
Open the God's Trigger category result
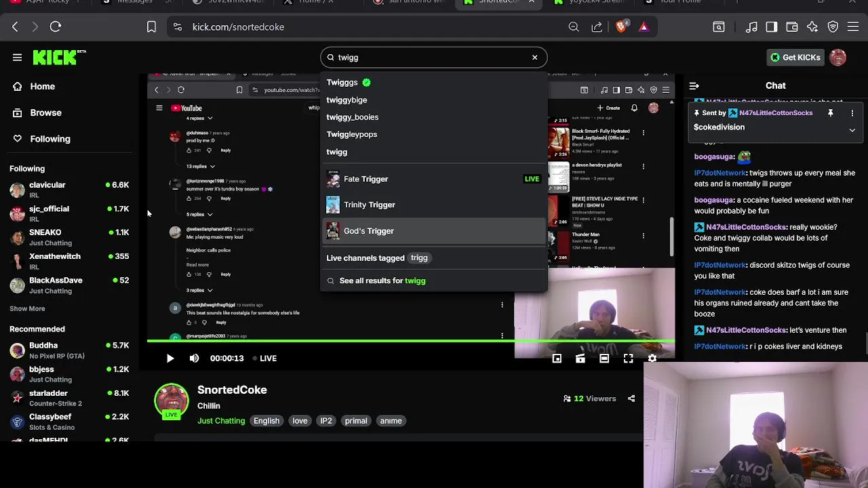[x=434, y=231]
